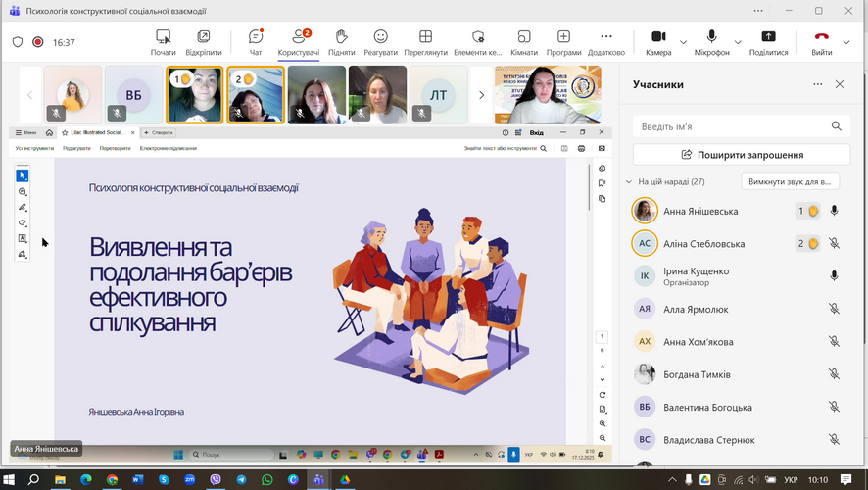Open Rooms (Кімнати) icon

pyautogui.click(x=524, y=41)
